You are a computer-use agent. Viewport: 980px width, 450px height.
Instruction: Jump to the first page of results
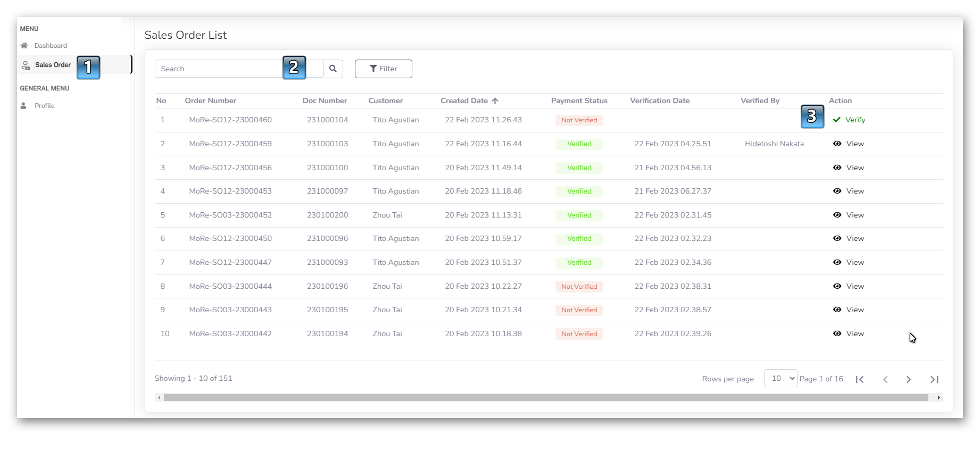860,379
